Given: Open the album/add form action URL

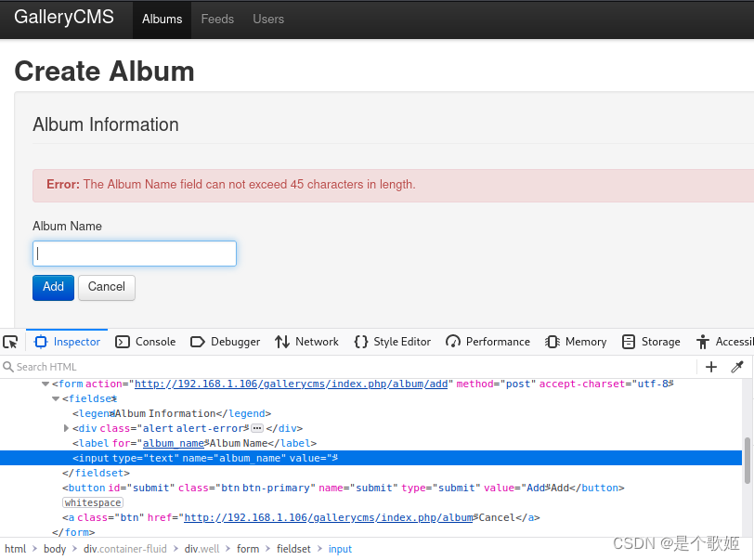Looking at the screenshot, I should 291,384.
